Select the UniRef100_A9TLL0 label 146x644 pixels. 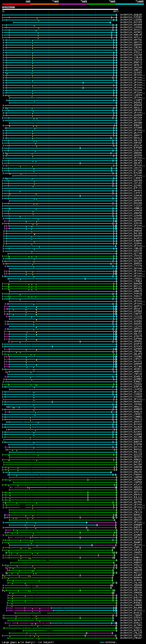tap(131, 37)
